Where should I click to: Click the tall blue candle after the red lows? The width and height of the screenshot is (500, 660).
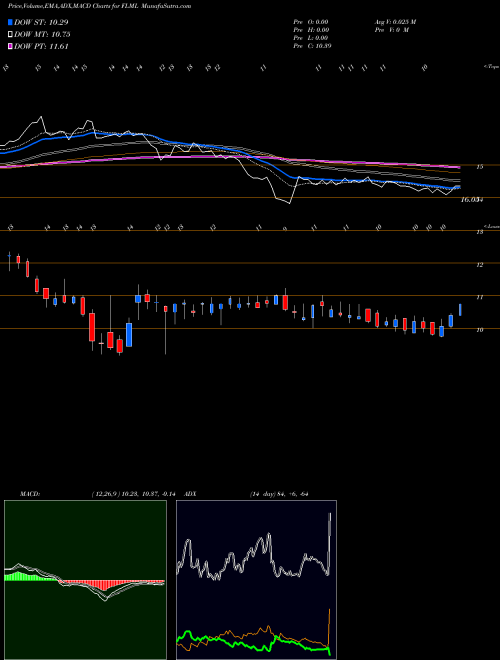point(129,335)
